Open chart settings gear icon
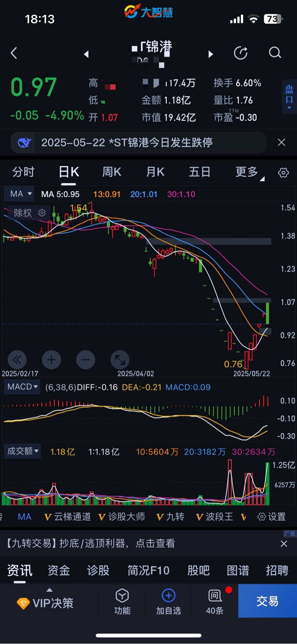This screenshot has width=297, height=644. click(x=283, y=173)
